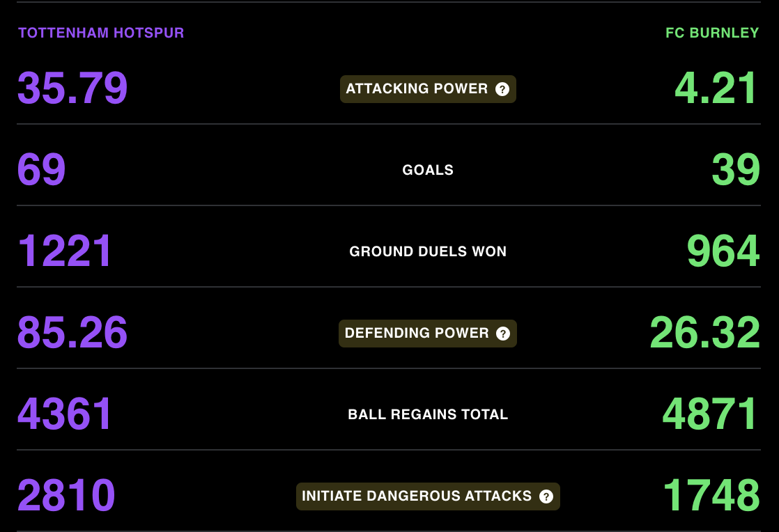Click Burnley's 4871 ball regains value

[x=711, y=414]
